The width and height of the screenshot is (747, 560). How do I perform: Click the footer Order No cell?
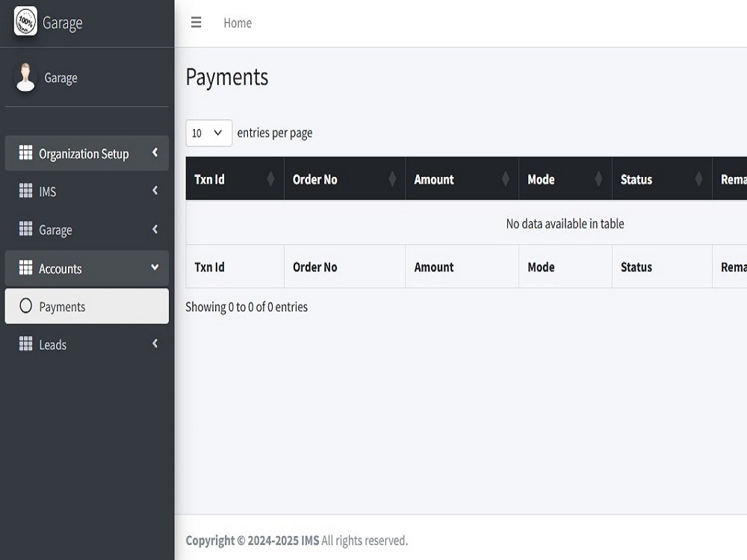(345, 267)
